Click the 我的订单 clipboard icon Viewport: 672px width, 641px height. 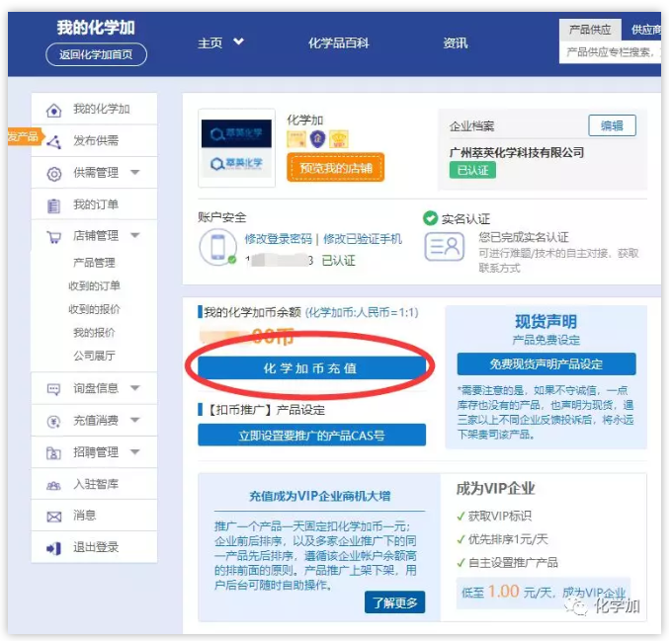pos(53,205)
